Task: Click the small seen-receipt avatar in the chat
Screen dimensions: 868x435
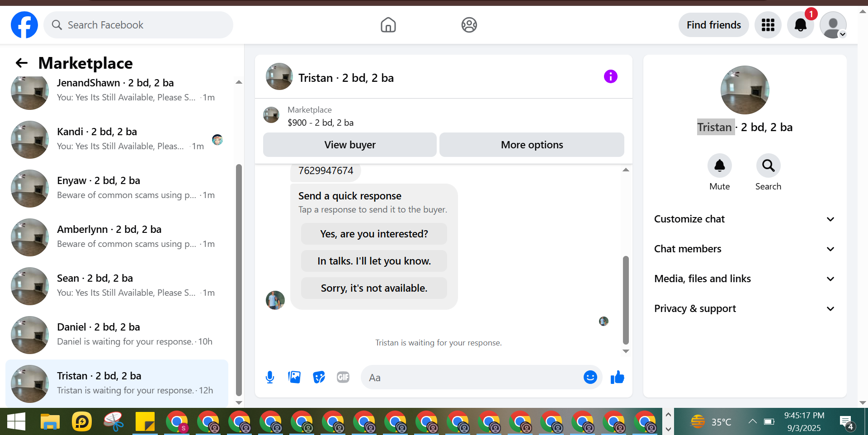Action: (x=604, y=321)
